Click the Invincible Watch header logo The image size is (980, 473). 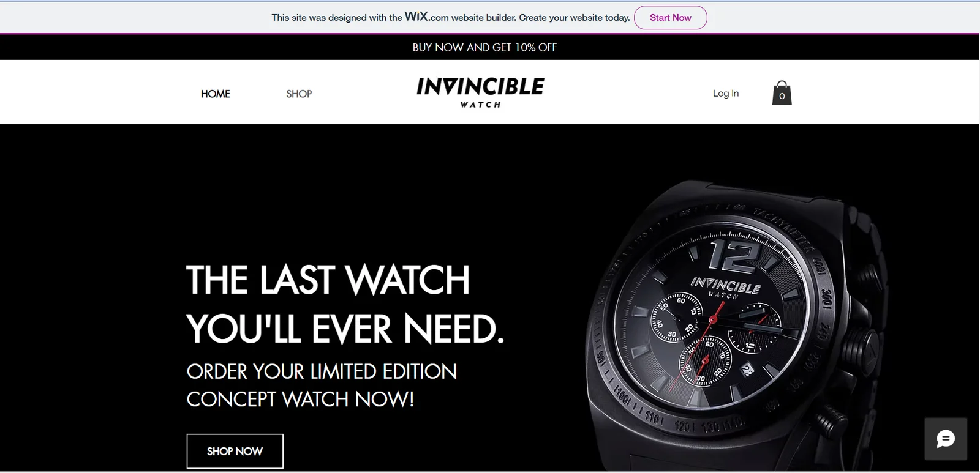(x=480, y=92)
